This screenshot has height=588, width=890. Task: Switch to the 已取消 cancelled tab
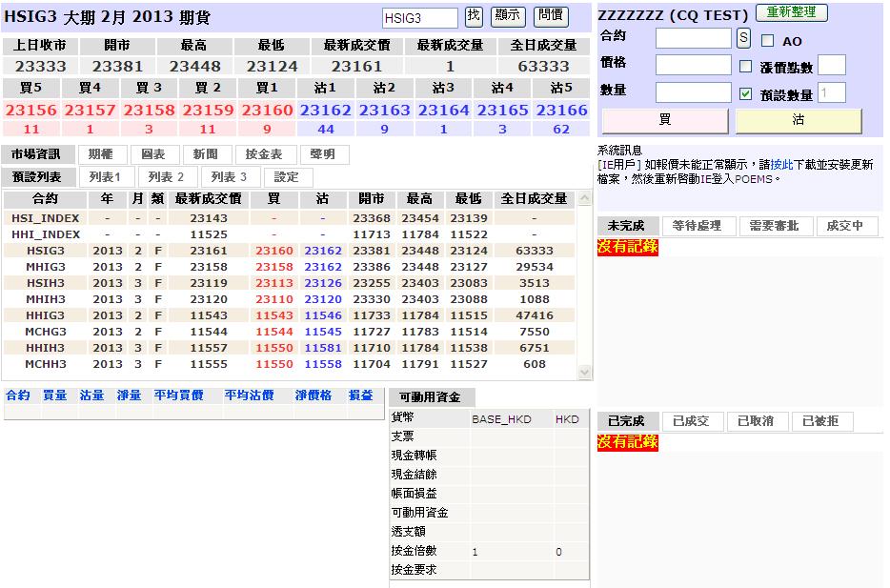pos(756,421)
